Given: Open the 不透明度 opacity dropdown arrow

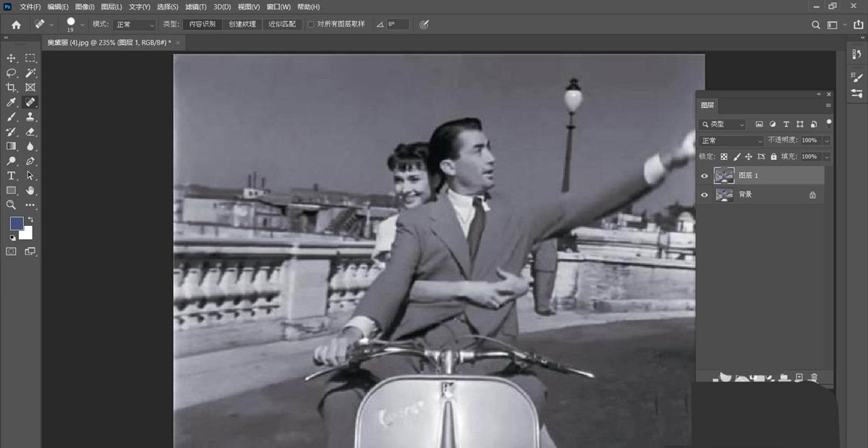Looking at the screenshot, I should click(x=827, y=140).
